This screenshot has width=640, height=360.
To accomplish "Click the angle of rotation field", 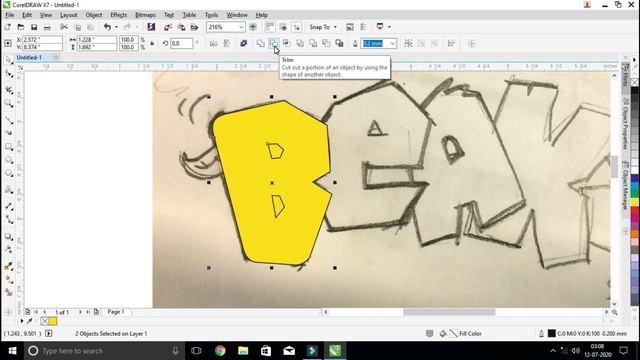I will coord(181,43).
